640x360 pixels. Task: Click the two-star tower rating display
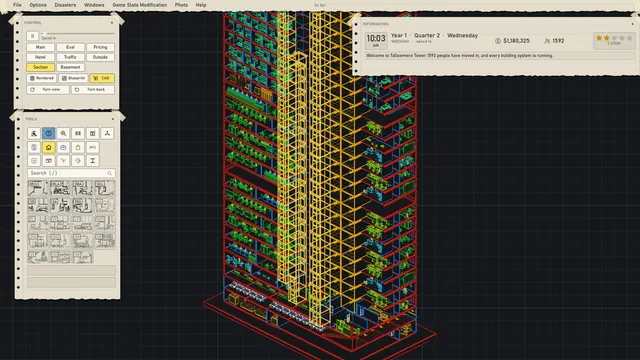tap(614, 40)
